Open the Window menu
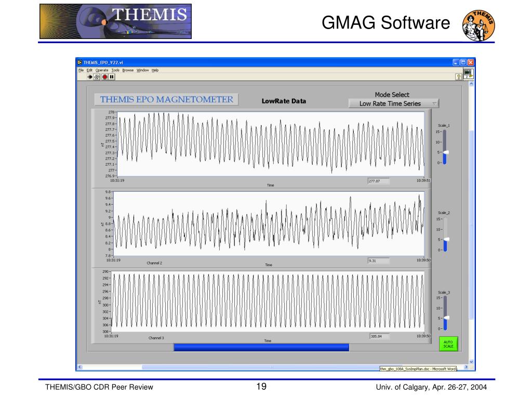This screenshot has height=399, width=532. tap(142, 70)
